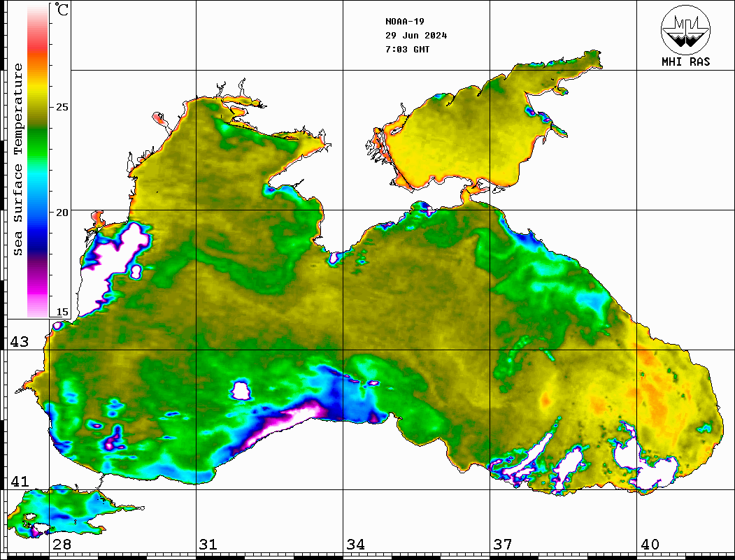Screen dimensions: 735x560
Task: Click the longitude label 37
Action: 503,544
